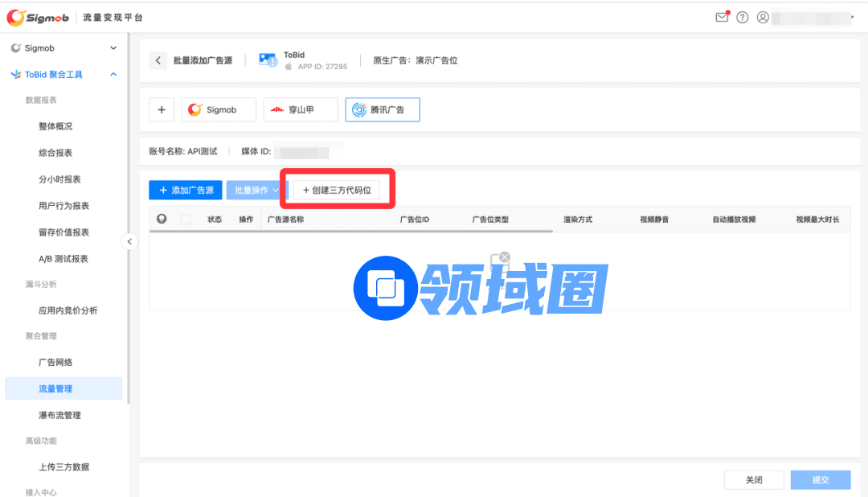868x497 pixels.
Task: Select the 腾讯广告 network tab
Action: (383, 110)
